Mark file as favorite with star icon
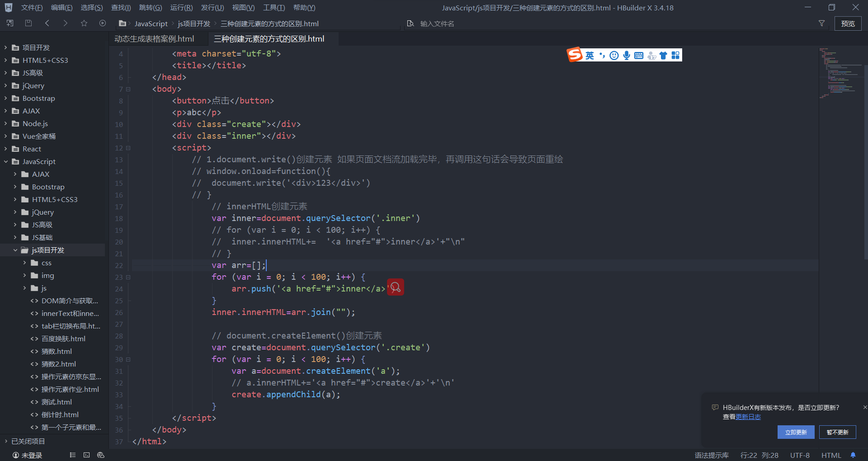 pyautogui.click(x=84, y=23)
